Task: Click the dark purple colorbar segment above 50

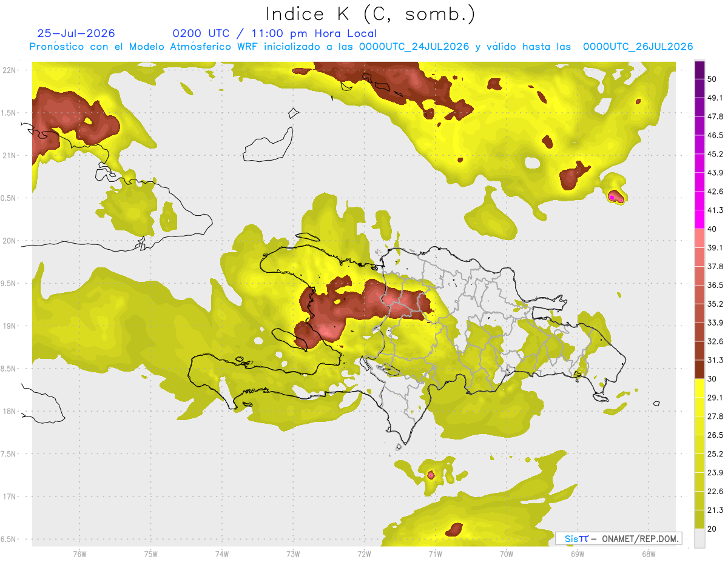Action: point(699,70)
